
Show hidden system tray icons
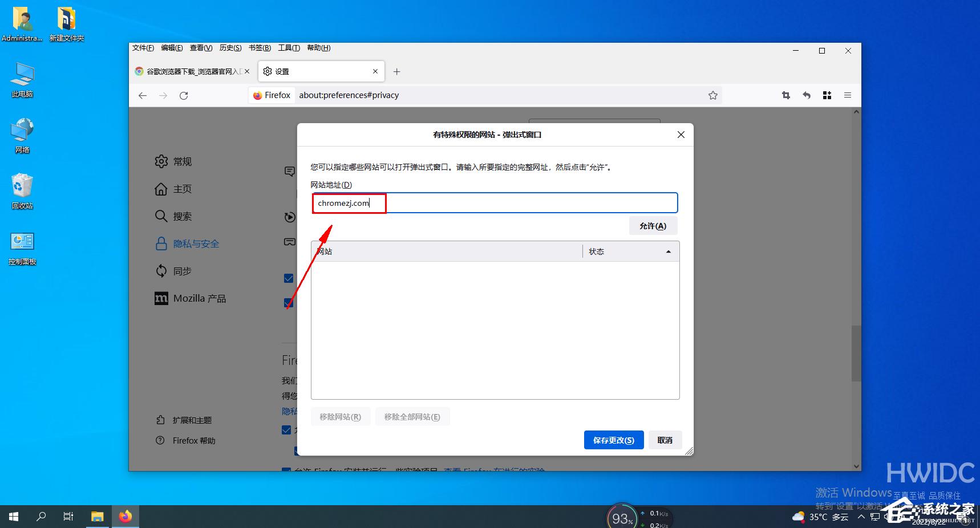(861, 517)
